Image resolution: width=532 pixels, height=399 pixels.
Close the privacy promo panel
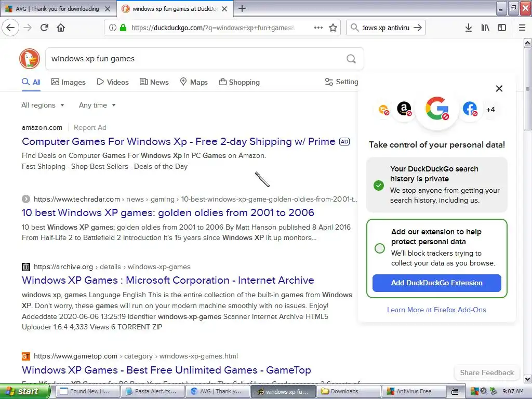[x=499, y=88]
